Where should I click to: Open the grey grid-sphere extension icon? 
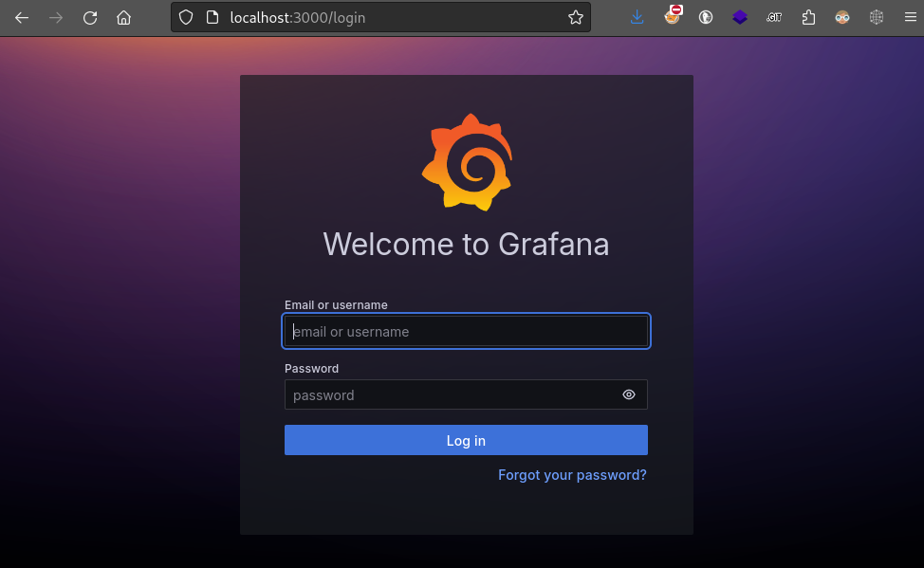tap(877, 18)
